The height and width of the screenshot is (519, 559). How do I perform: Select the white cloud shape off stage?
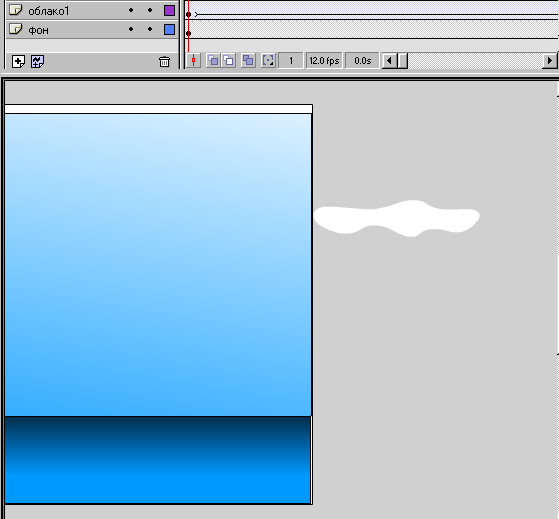396,219
